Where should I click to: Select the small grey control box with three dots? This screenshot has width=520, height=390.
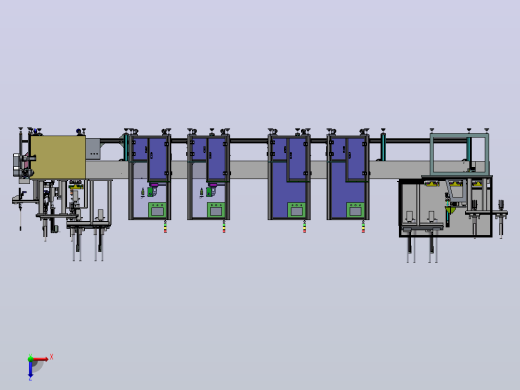coord(93,149)
